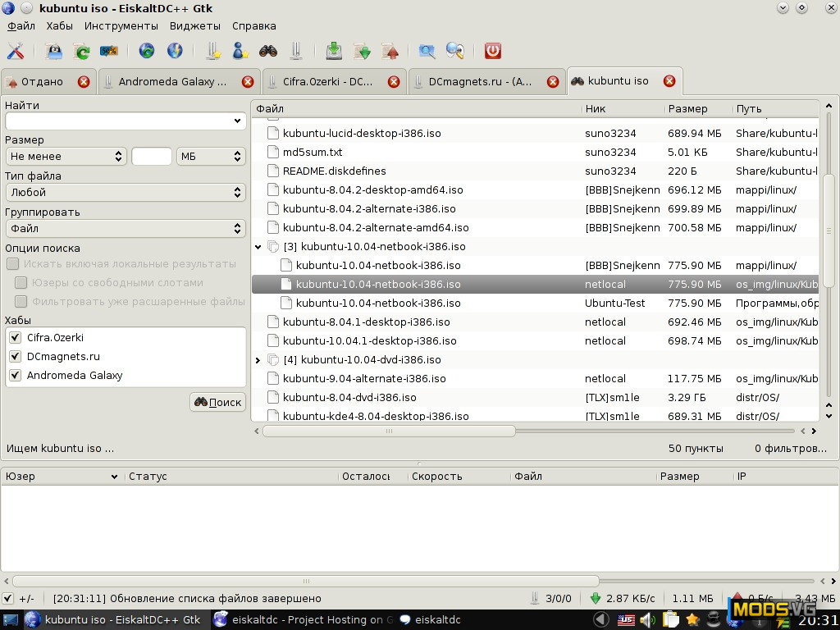Click the Найти search text field
This screenshot has width=840, height=630.
pos(119,121)
